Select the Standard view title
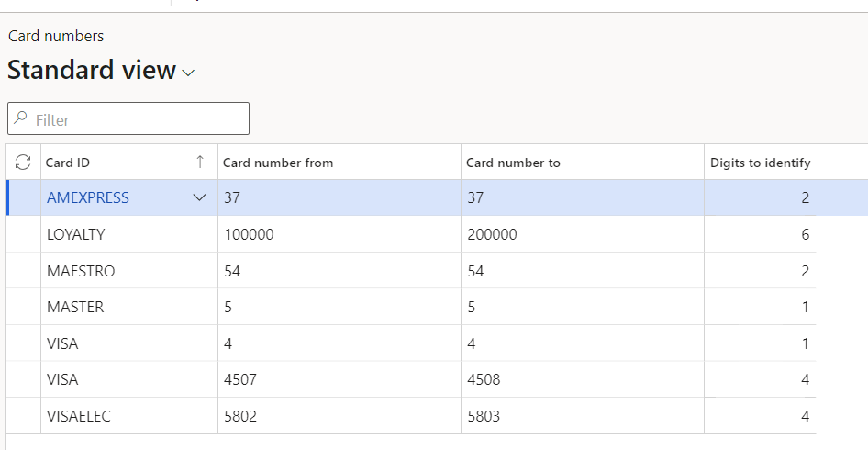This screenshot has width=868, height=450. click(x=92, y=71)
